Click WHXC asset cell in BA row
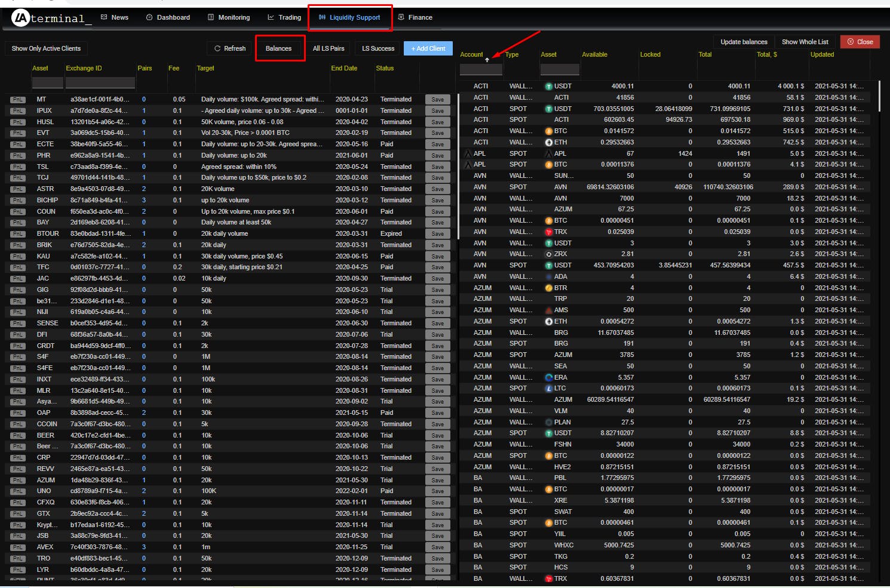Image resolution: width=890 pixels, height=588 pixels. pyautogui.click(x=563, y=545)
